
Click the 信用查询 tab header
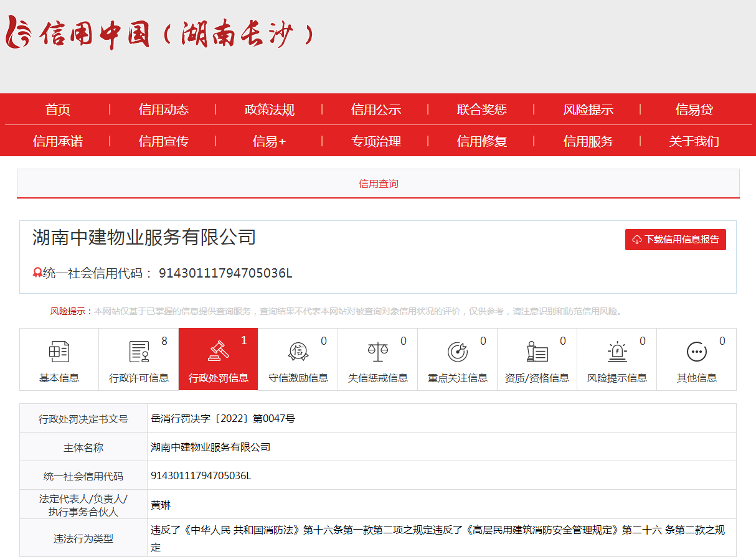[378, 184]
